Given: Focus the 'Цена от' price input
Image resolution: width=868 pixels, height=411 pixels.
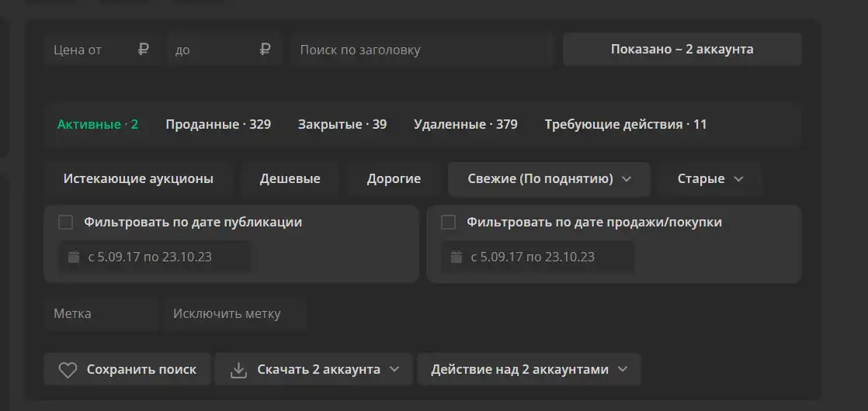Looking at the screenshot, I should tap(103, 50).
